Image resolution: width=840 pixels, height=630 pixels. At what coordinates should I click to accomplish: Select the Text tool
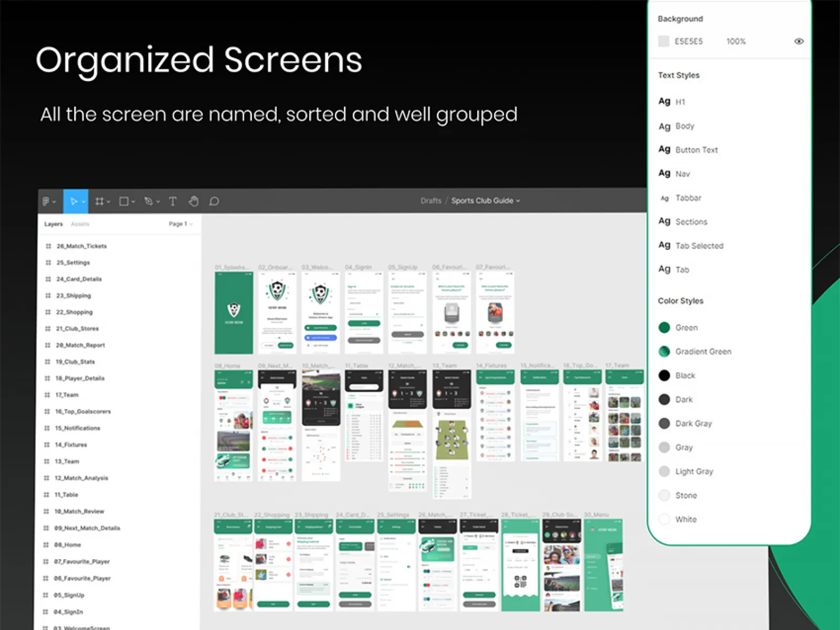pyautogui.click(x=172, y=201)
